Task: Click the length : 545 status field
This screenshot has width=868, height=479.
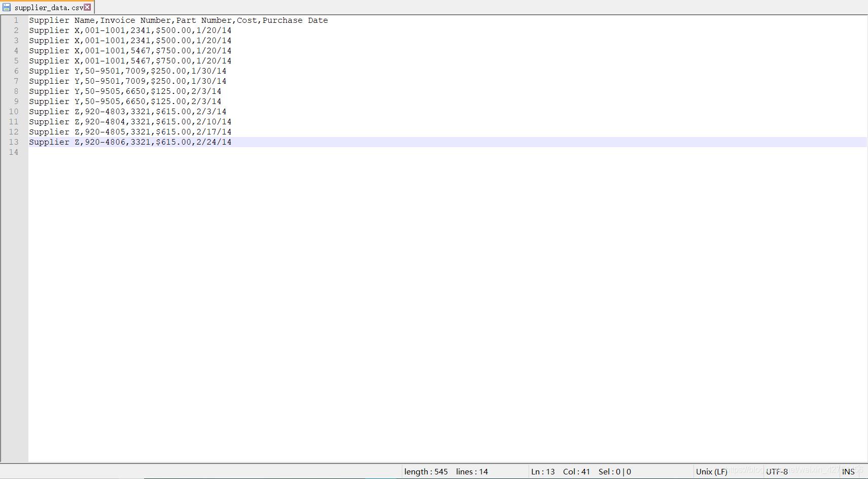Action: (426, 472)
